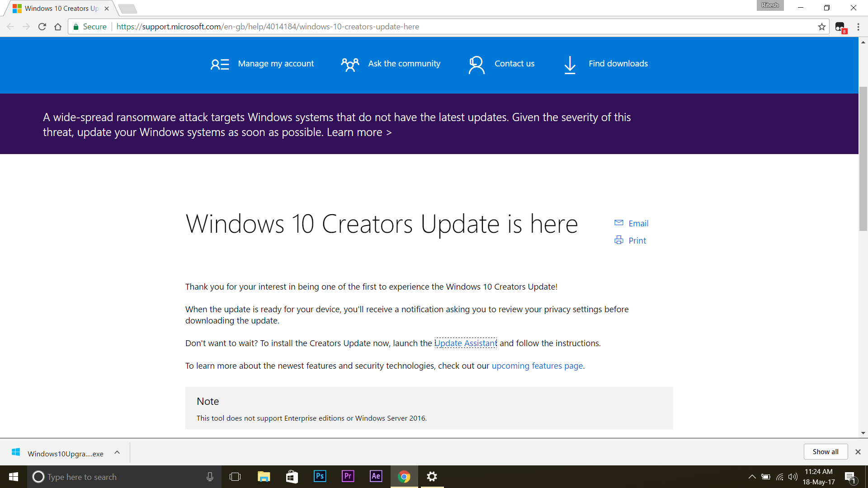The width and height of the screenshot is (868, 488).
Task: Open Task View on the taskbar
Action: point(235,477)
